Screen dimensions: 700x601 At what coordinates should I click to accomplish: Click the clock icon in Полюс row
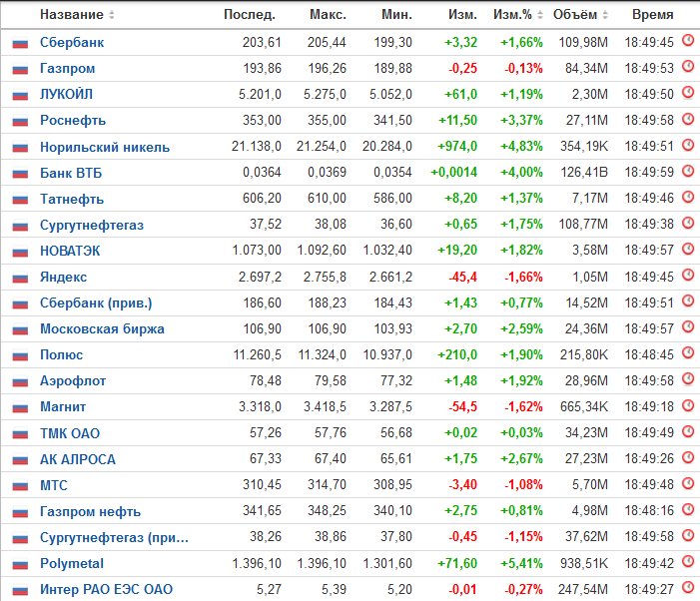[x=688, y=353]
